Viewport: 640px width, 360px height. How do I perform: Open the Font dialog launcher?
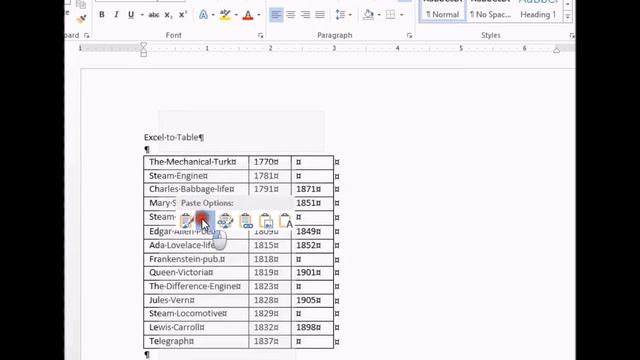(x=260, y=36)
